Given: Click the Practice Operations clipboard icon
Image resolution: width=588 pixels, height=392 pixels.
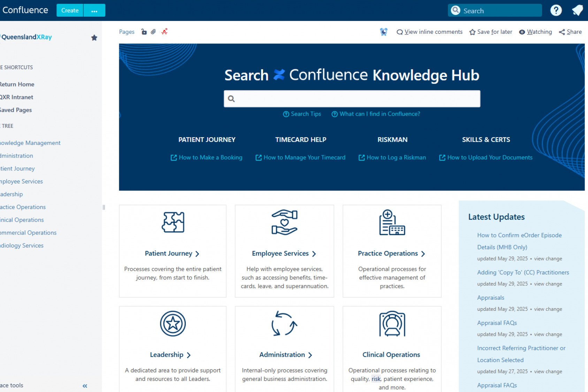Looking at the screenshot, I should tap(392, 222).
